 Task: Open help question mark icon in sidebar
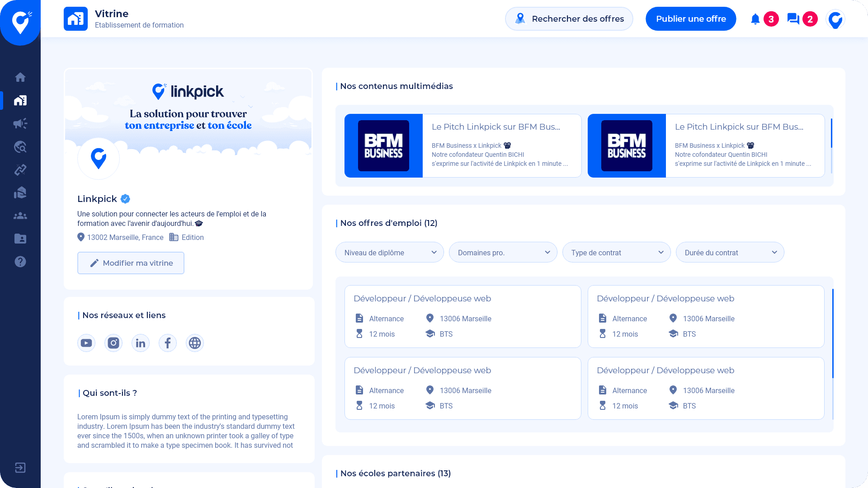(20, 262)
